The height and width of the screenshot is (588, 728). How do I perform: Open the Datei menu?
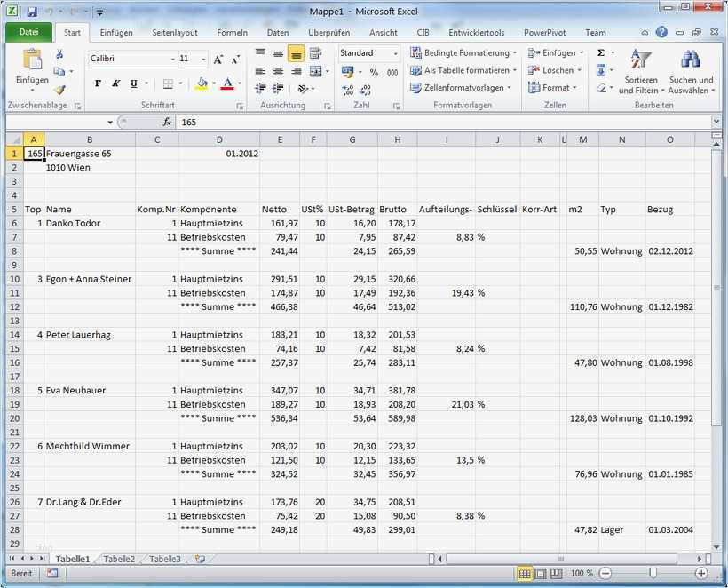29,32
